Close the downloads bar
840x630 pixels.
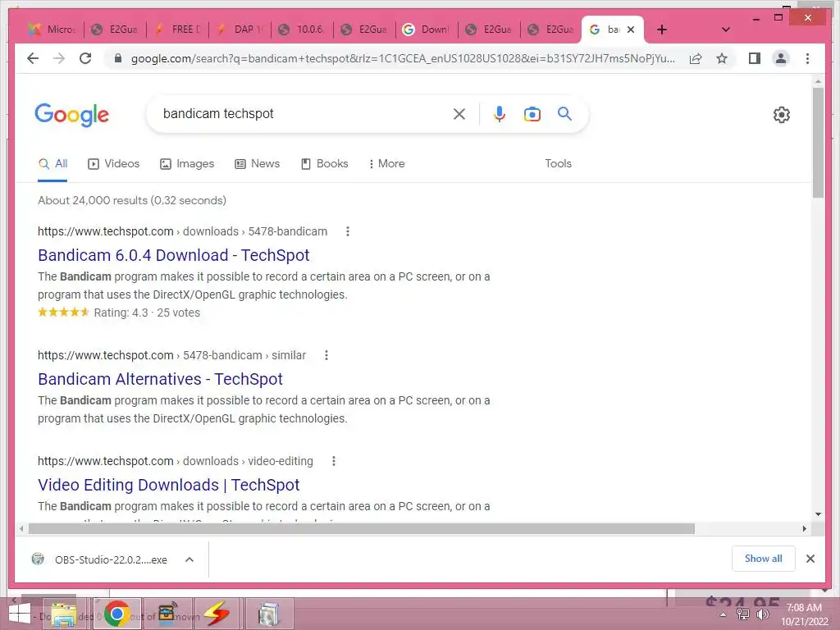810,559
